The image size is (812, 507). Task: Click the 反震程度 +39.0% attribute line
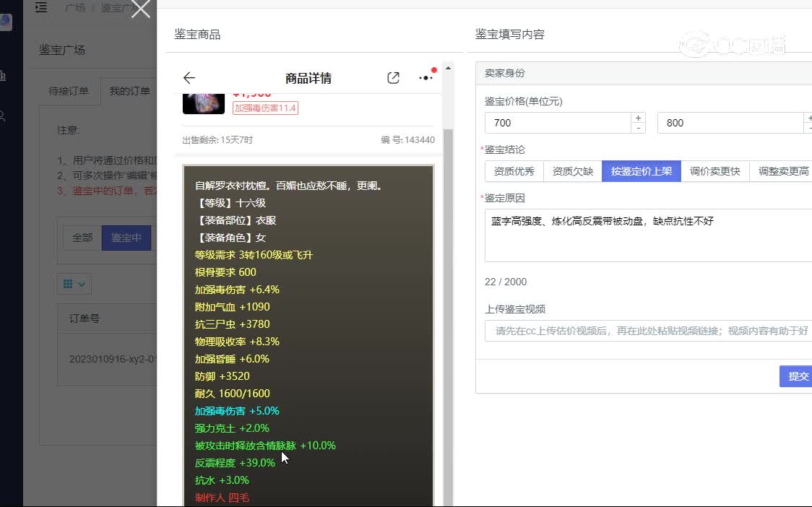[235, 463]
